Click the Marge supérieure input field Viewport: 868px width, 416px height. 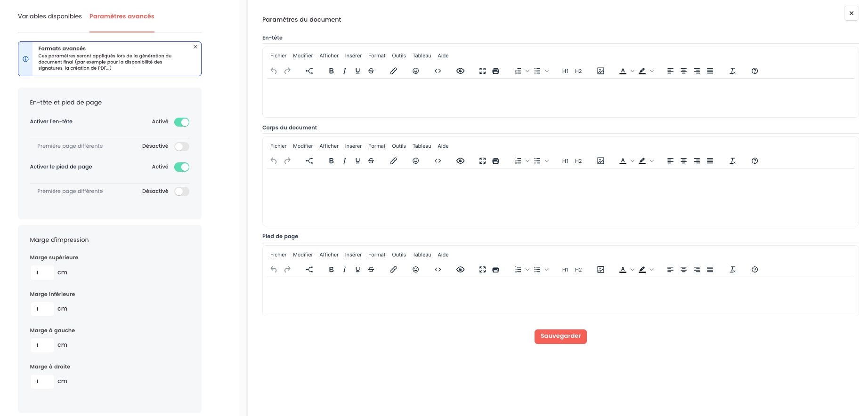42,272
